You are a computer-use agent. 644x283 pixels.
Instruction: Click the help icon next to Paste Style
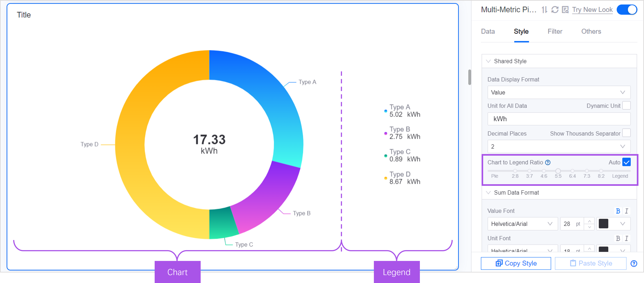click(x=634, y=263)
